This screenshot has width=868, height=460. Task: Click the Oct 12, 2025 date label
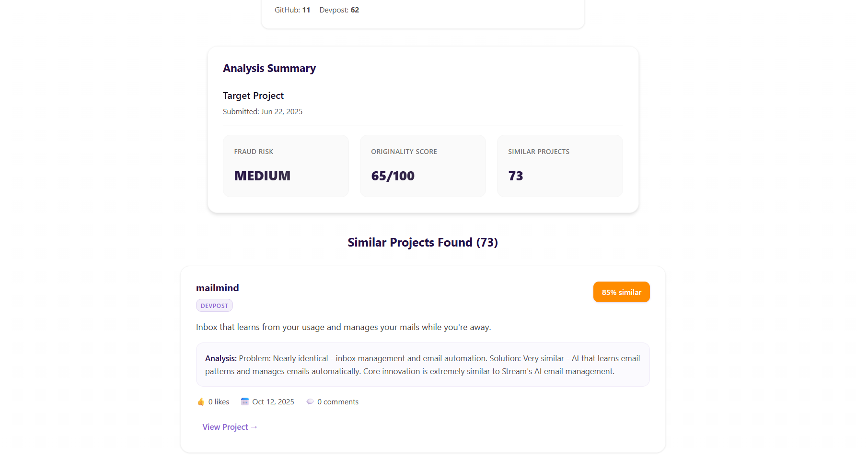coord(273,402)
